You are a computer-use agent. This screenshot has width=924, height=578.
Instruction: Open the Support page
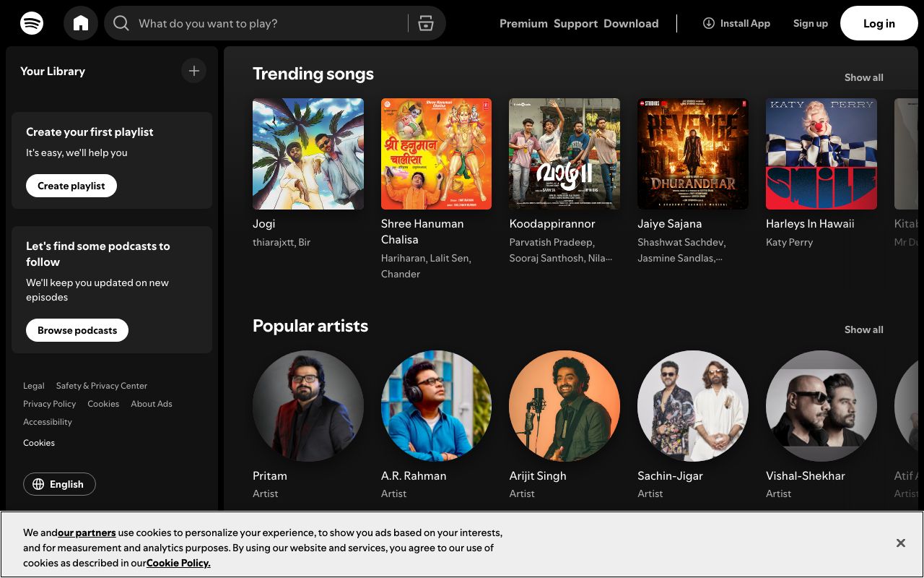[574, 23]
